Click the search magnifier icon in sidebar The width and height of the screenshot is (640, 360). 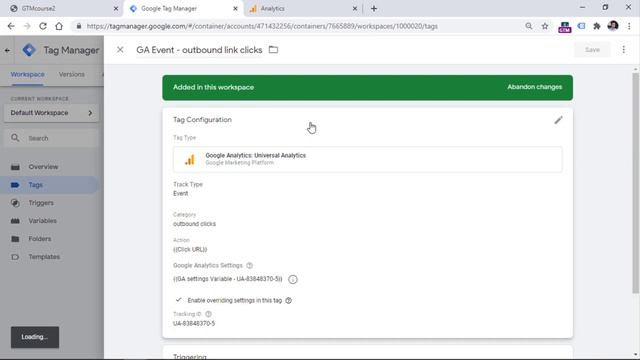point(15,138)
